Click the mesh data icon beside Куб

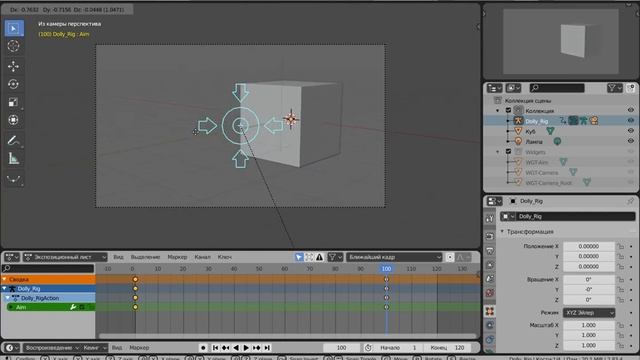pos(550,131)
